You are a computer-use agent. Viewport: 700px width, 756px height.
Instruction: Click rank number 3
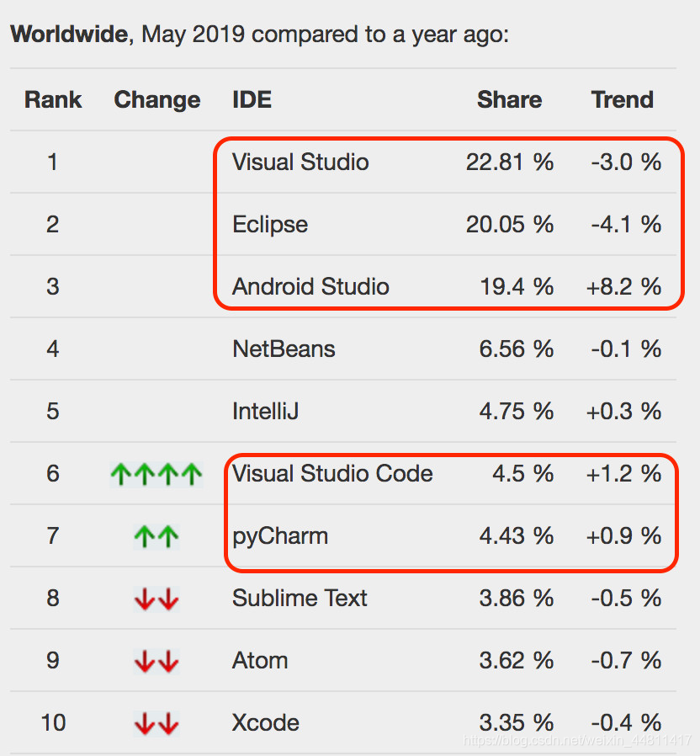pyautogui.click(x=52, y=286)
